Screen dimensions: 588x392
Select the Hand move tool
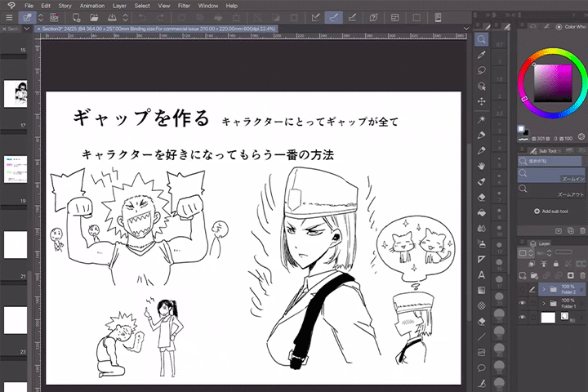click(x=482, y=166)
